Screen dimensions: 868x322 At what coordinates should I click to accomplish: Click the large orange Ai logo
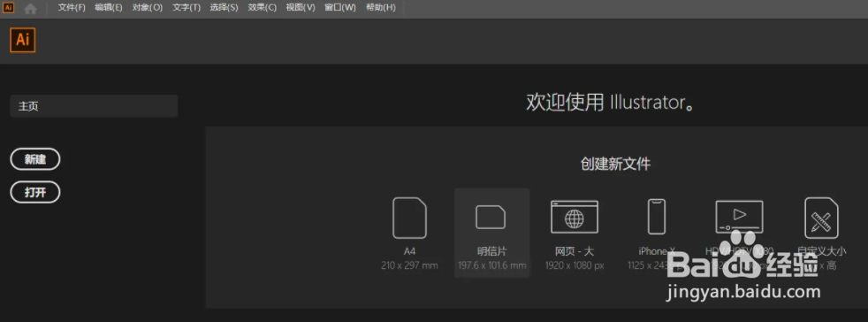pyautogui.click(x=23, y=41)
